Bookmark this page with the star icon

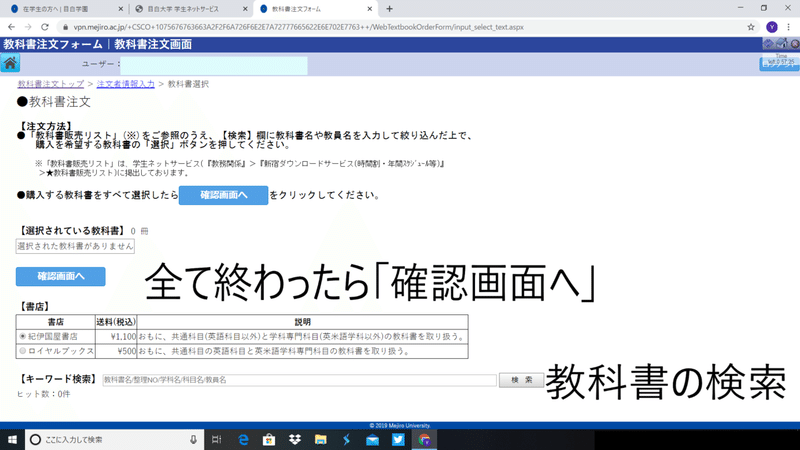pos(751,27)
